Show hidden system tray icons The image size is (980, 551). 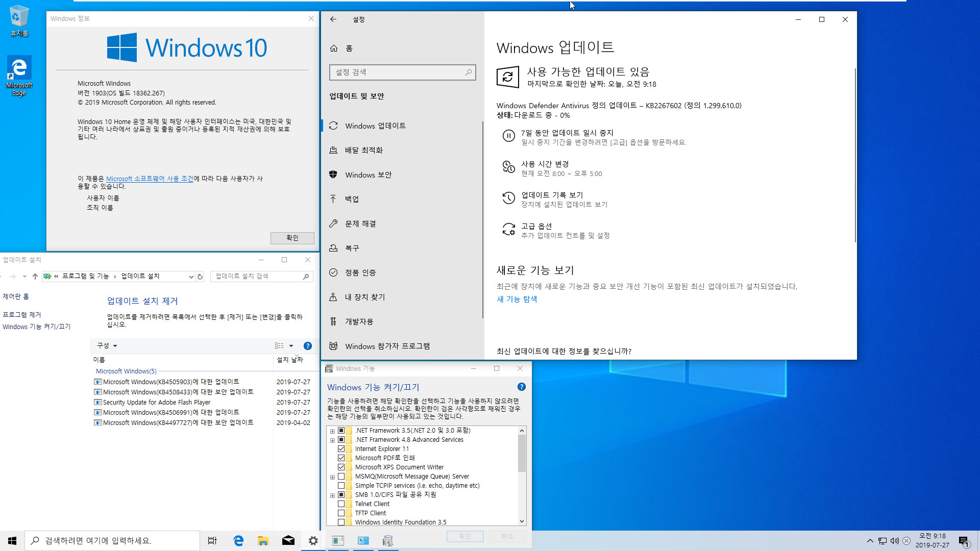870,541
